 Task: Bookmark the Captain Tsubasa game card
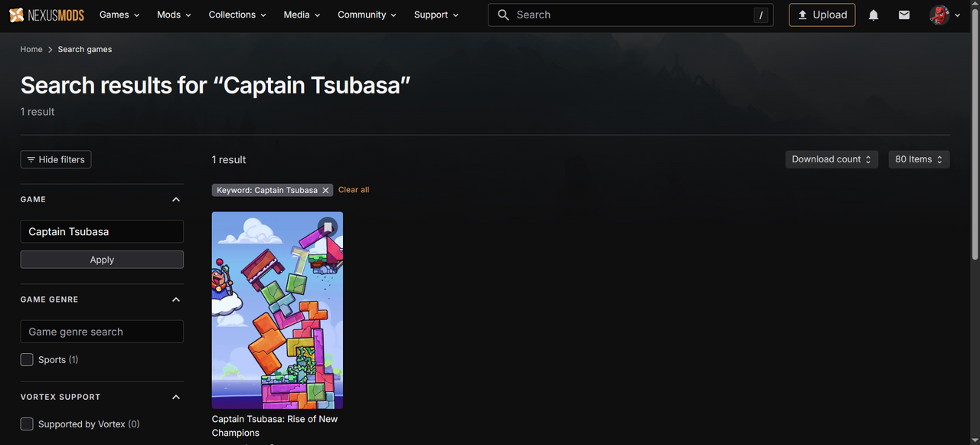(328, 227)
